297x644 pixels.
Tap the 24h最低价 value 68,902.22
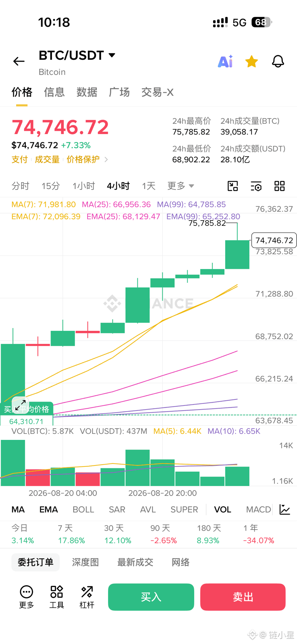click(191, 160)
